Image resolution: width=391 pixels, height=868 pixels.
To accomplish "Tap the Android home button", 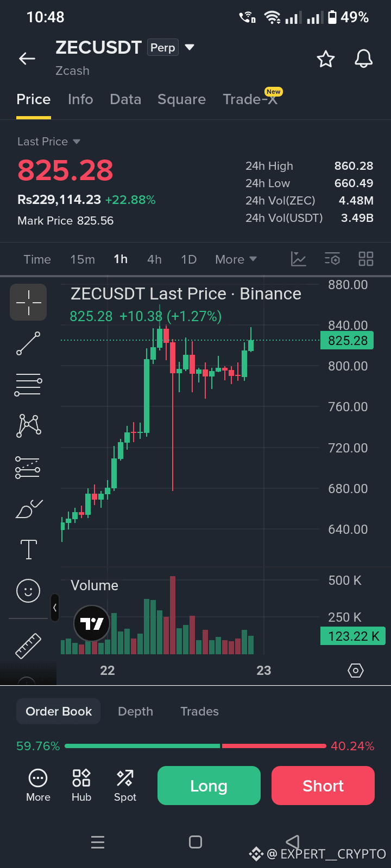I will tap(195, 842).
